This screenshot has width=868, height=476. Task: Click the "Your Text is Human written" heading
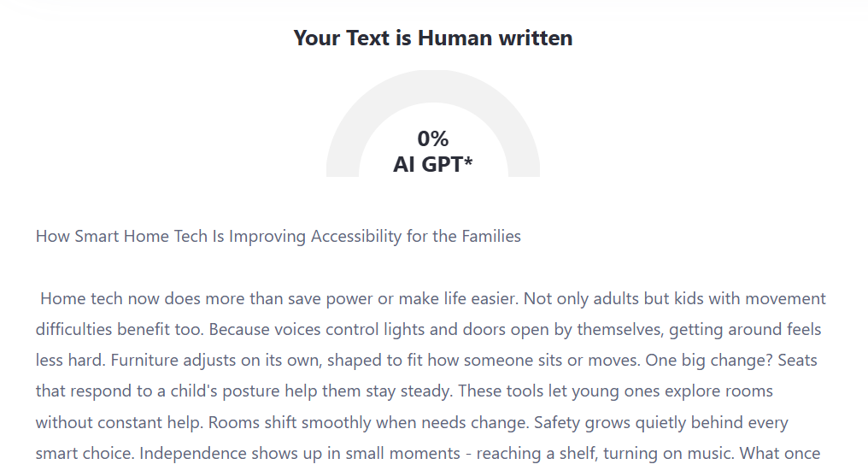(432, 38)
